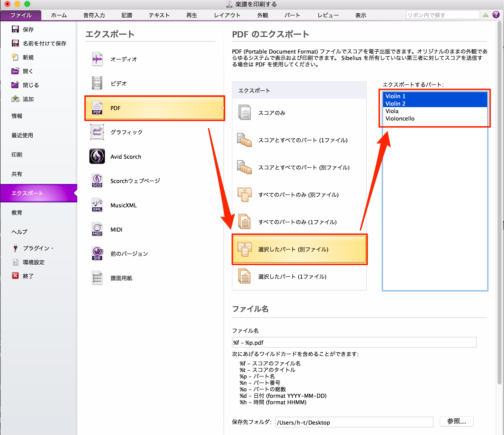This screenshot has height=435, width=504.
Task: Click the Append (追加) icon
Action: (15, 99)
